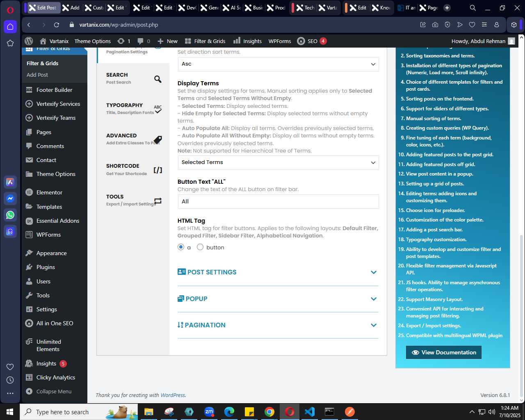
Task: Open the Advanced settings tab
Action: pyautogui.click(x=133, y=139)
